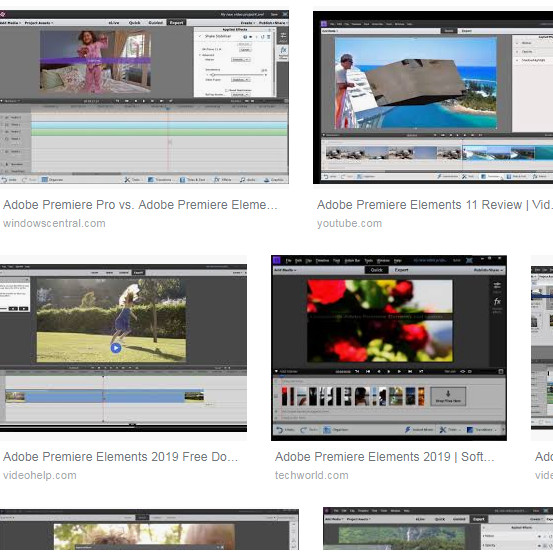
Task: Click the 'Adobe Premiere Elements 11 Review' title
Action: pyautogui.click(x=434, y=205)
